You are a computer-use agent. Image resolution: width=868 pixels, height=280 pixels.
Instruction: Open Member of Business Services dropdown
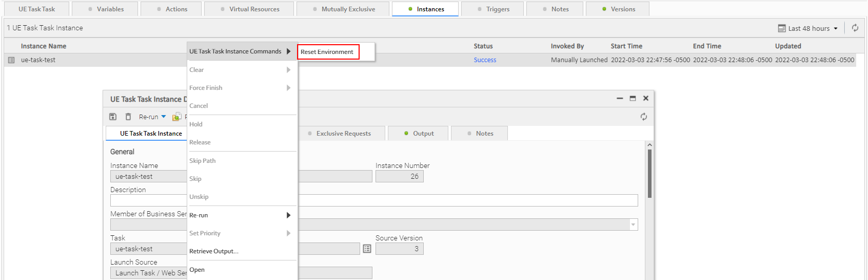[x=633, y=225]
